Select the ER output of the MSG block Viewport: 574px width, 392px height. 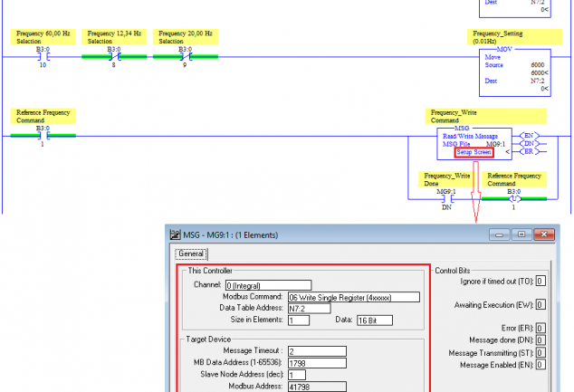[x=530, y=151]
